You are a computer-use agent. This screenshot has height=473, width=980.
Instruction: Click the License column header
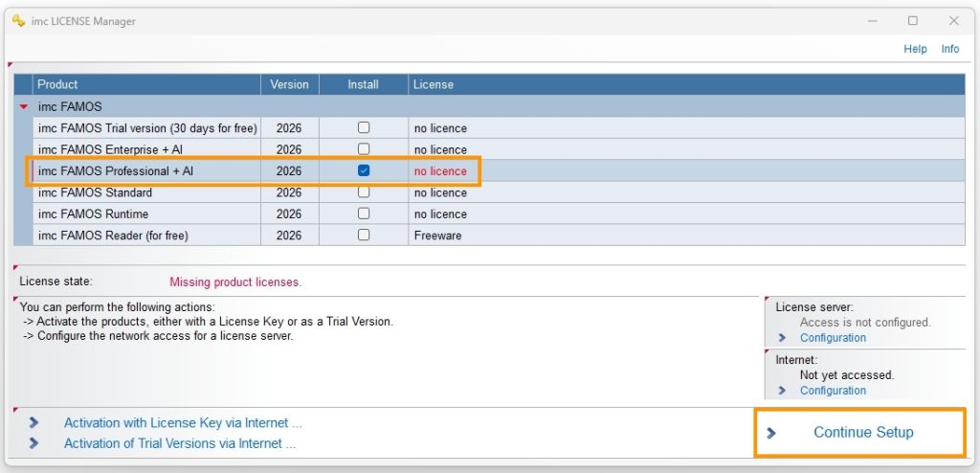(687, 84)
